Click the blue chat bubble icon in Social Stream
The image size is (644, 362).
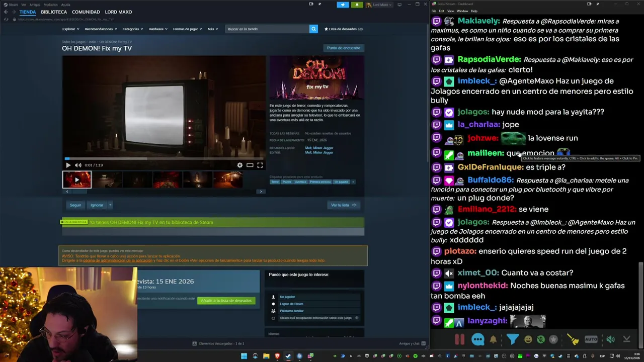(478, 339)
